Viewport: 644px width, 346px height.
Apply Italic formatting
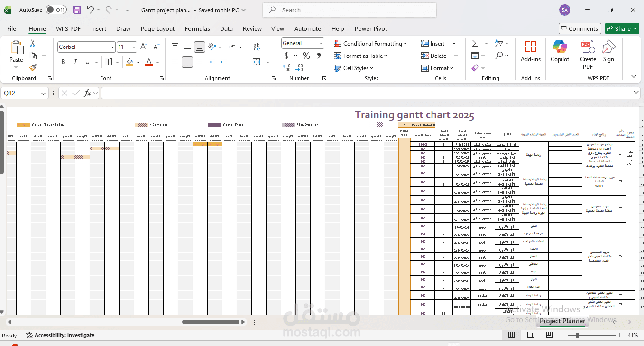click(x=75, y=62)
